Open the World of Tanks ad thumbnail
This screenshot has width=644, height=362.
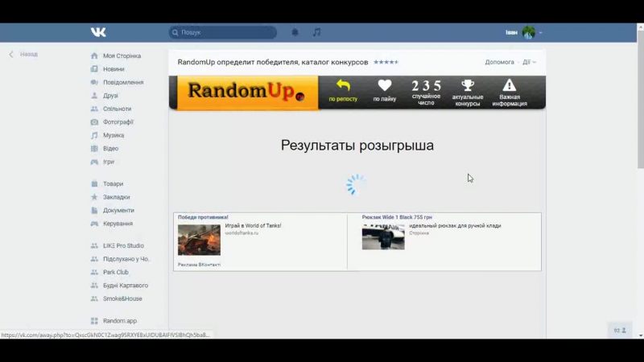click(199, 240)
